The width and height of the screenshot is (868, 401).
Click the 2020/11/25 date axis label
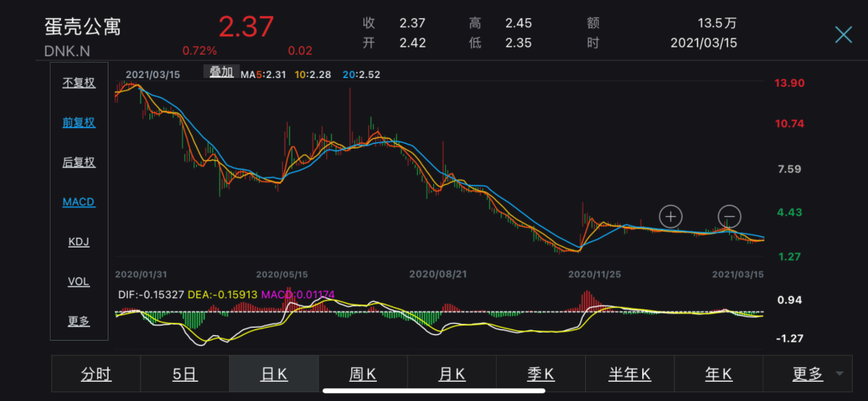pos(595,274)
